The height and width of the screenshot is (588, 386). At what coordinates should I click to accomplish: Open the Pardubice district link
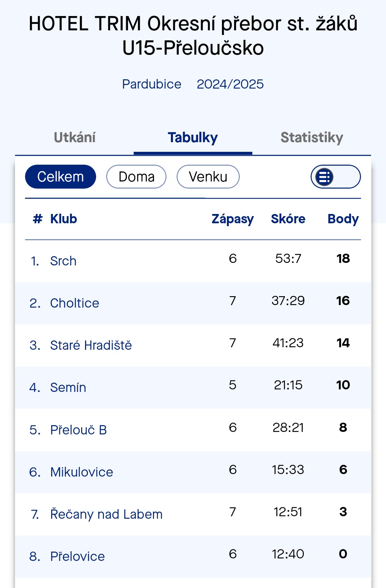[152, 84]
